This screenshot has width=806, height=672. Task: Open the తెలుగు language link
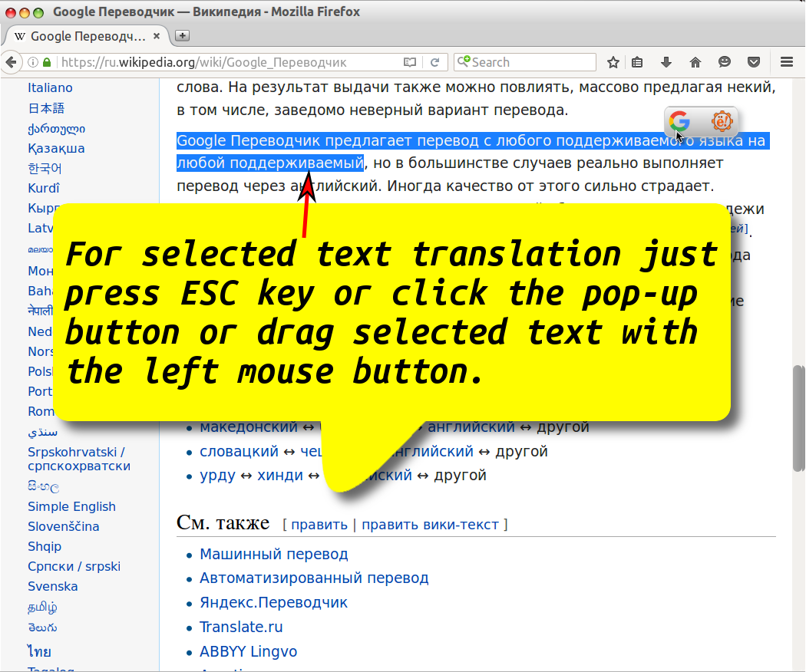[x=42, y=628]
